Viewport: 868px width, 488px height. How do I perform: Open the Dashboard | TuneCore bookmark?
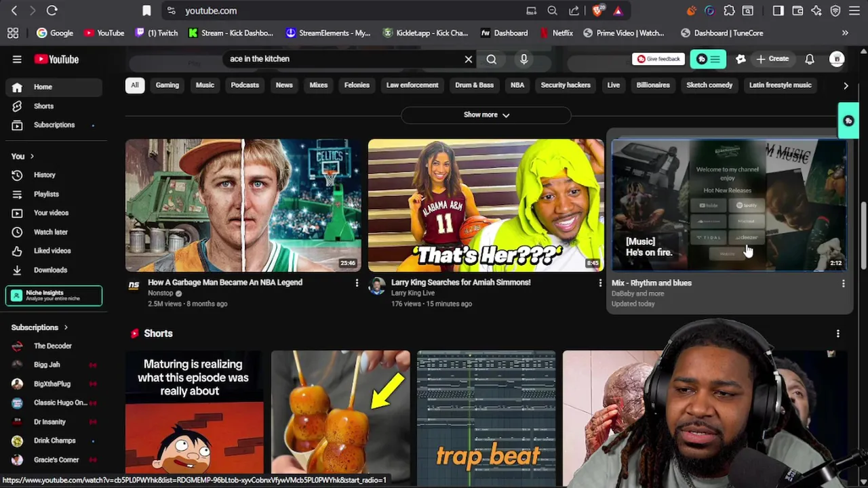[722, 33]
